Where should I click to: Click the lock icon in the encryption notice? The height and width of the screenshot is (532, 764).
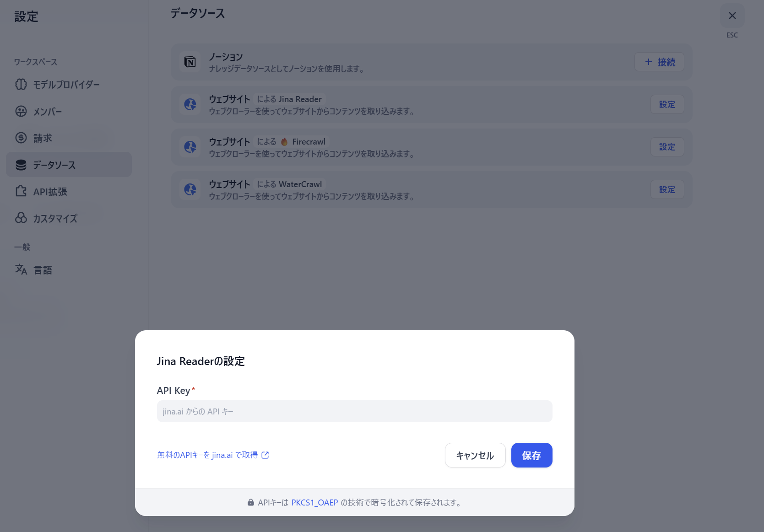pos(251,502)
